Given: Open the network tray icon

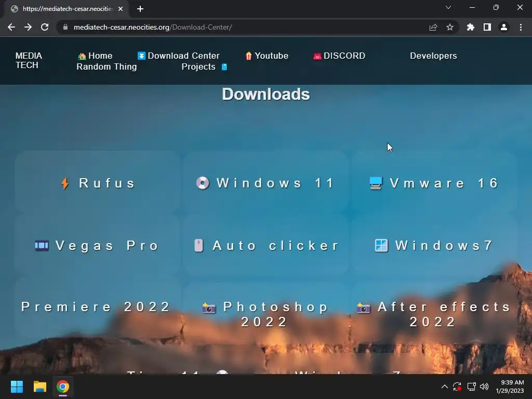Looking at the screenshot, I should (x=471, y=387).
